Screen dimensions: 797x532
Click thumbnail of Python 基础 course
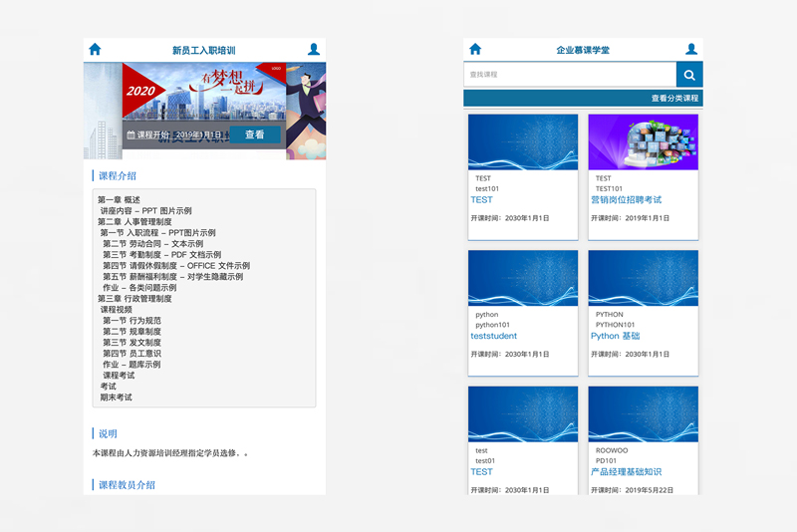click(643, 278)
